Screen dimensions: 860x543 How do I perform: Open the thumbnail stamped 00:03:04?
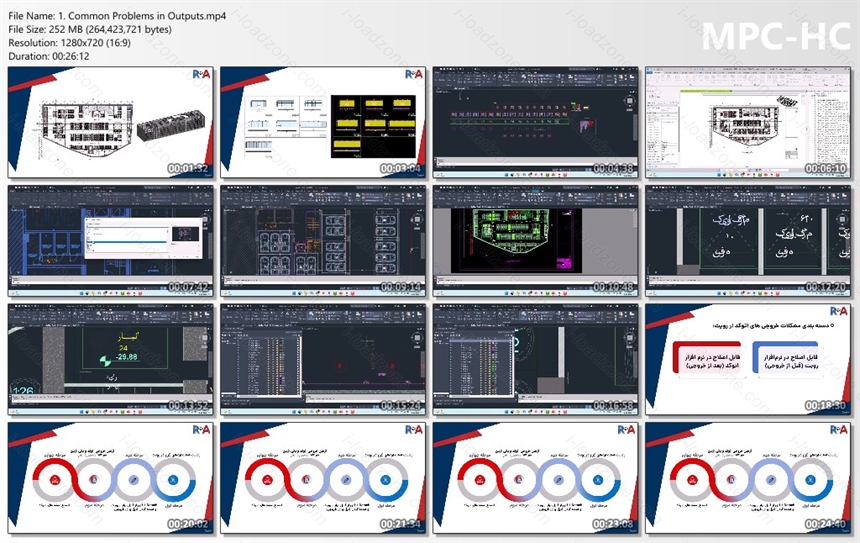[323, 123]
